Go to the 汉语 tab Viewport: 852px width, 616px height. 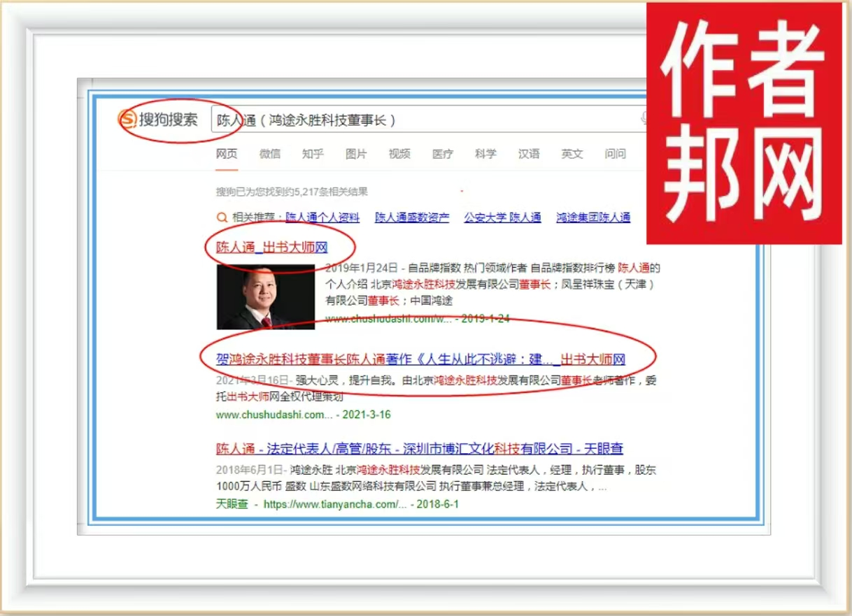(x=529, y=154)
